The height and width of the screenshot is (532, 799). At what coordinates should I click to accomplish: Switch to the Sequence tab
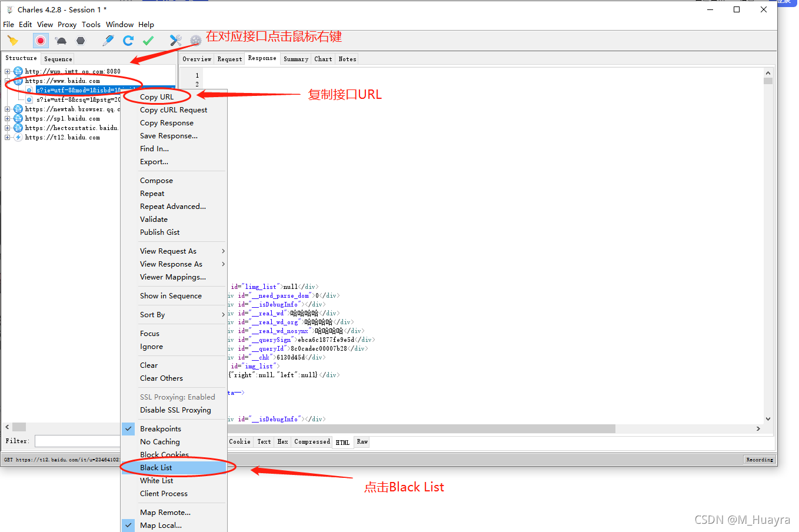coord(58,59)
